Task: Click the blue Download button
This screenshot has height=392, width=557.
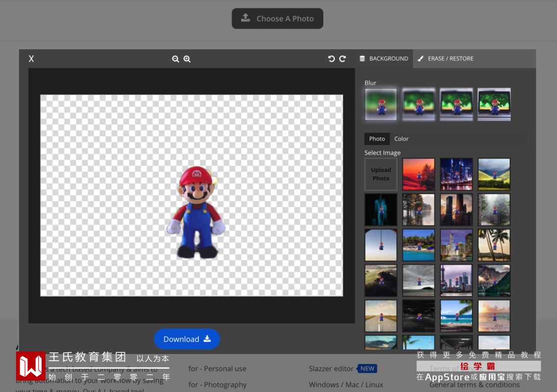Action: click(187, 339)
